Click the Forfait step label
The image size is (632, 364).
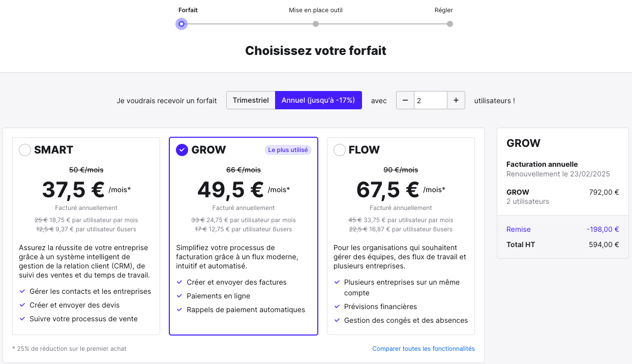point(188,10)
